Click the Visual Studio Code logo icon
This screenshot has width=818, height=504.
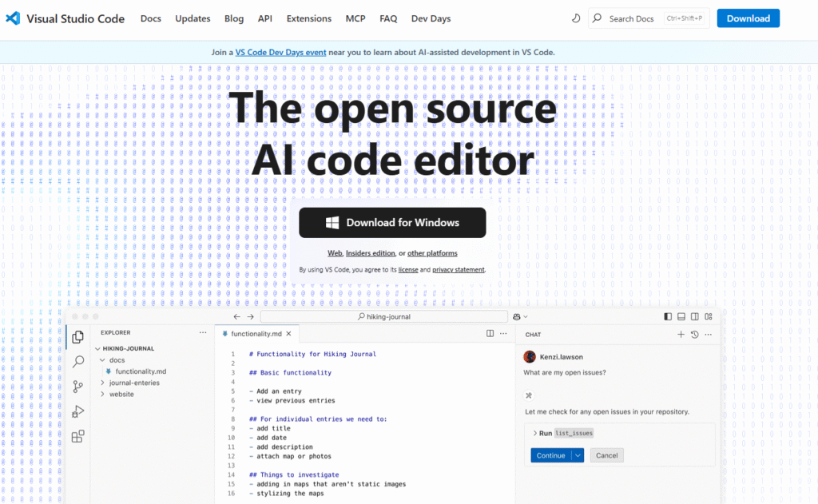[x=13, y=18]
